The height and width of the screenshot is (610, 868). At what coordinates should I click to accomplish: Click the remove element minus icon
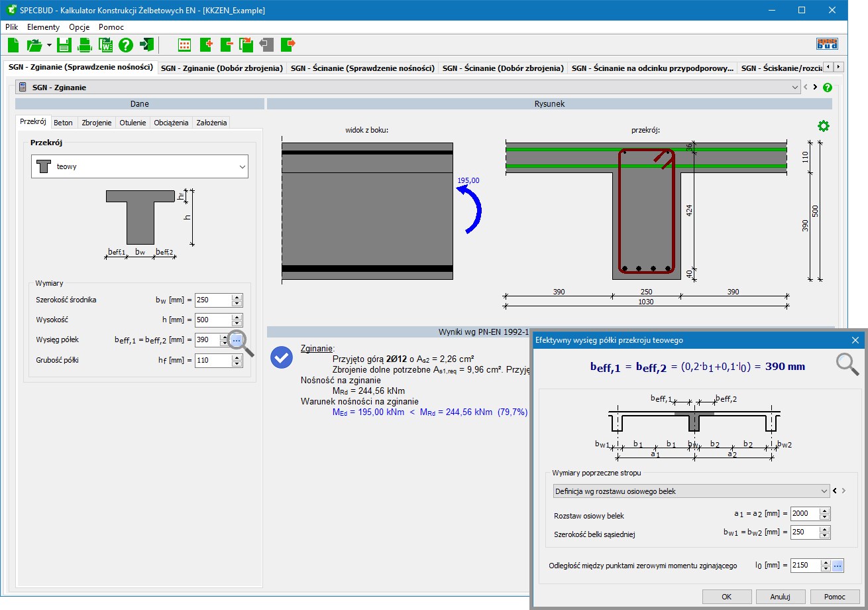click(226, 45)
